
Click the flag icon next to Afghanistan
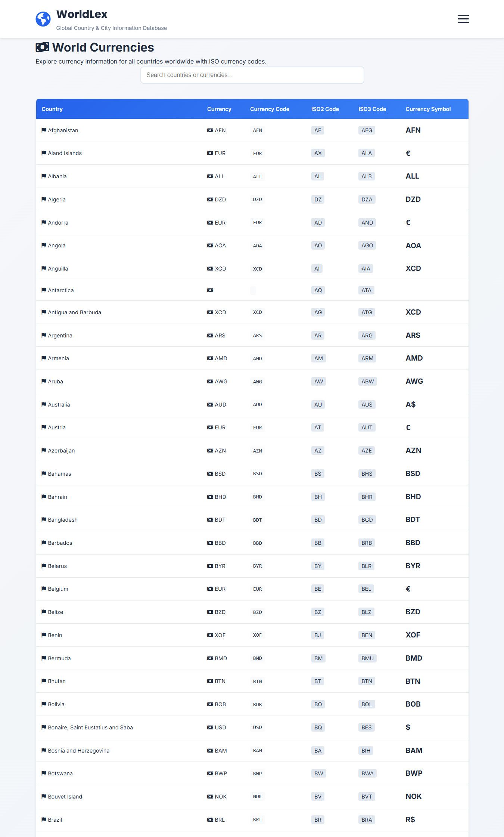44,130
